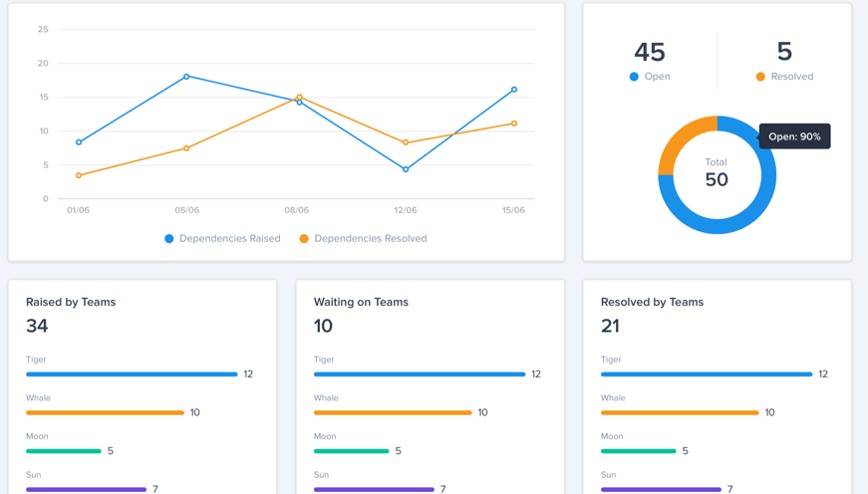Click the blue Open legend dot
Screen dimensions: 868x494
[x=634, y=77]
